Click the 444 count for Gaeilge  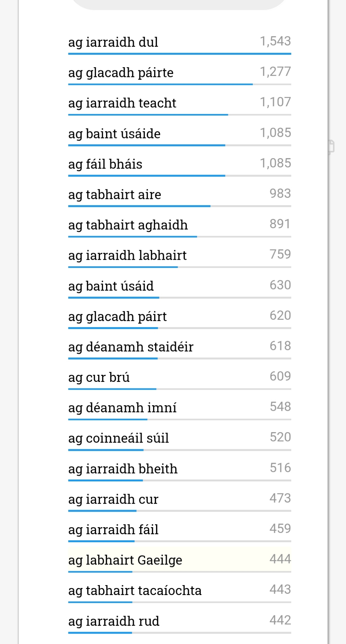pos(280,559)
